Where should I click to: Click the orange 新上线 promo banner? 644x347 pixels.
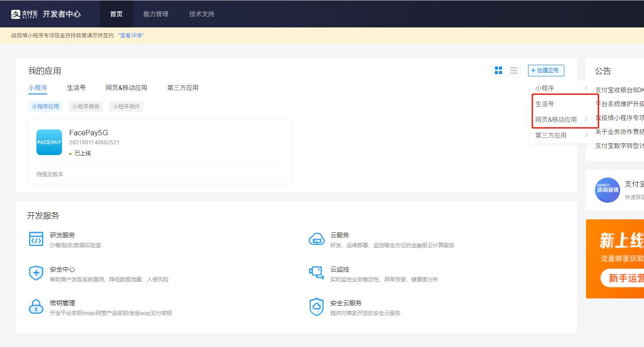click(615, 259)
